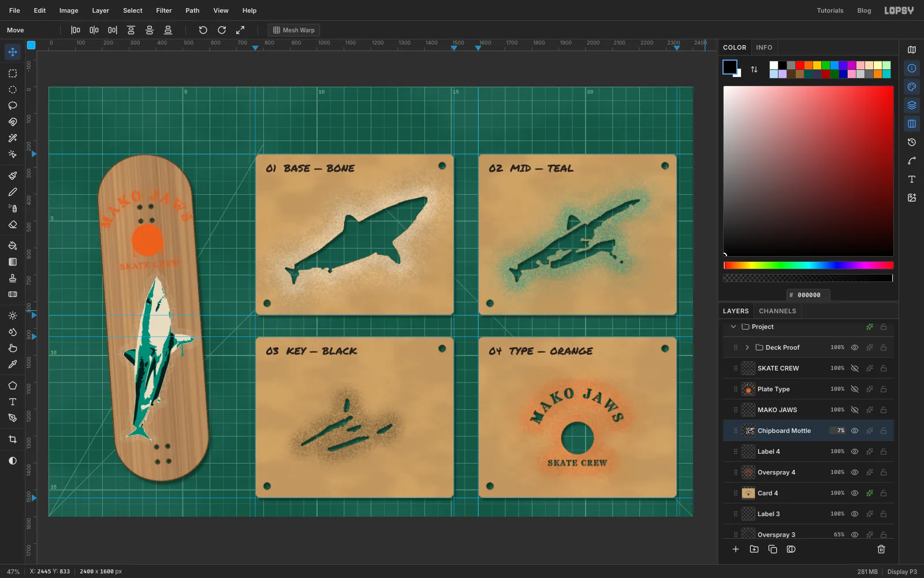The height and width of the screenshot is (578, 924).
Task: Open the Info tab
Action: (764, 47)
